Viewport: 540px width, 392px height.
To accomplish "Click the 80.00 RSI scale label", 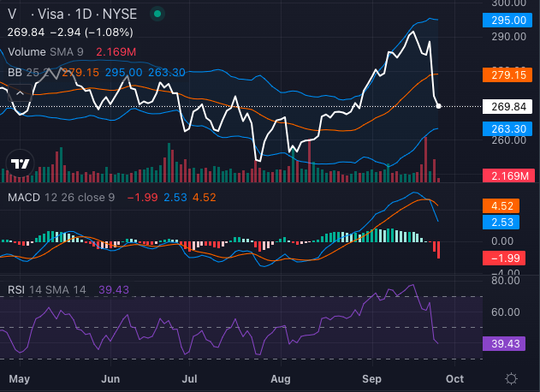I will pos(506,281).
